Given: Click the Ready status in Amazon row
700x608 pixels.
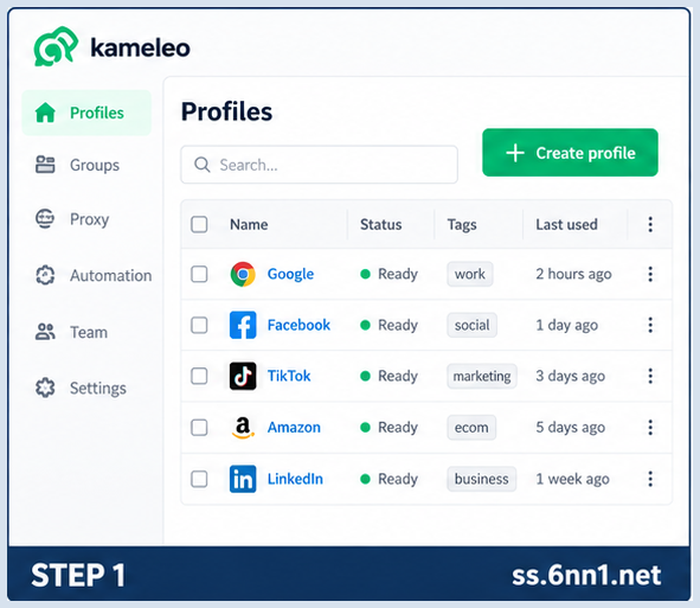Looking at the screenshot, I should pos(389,427).
